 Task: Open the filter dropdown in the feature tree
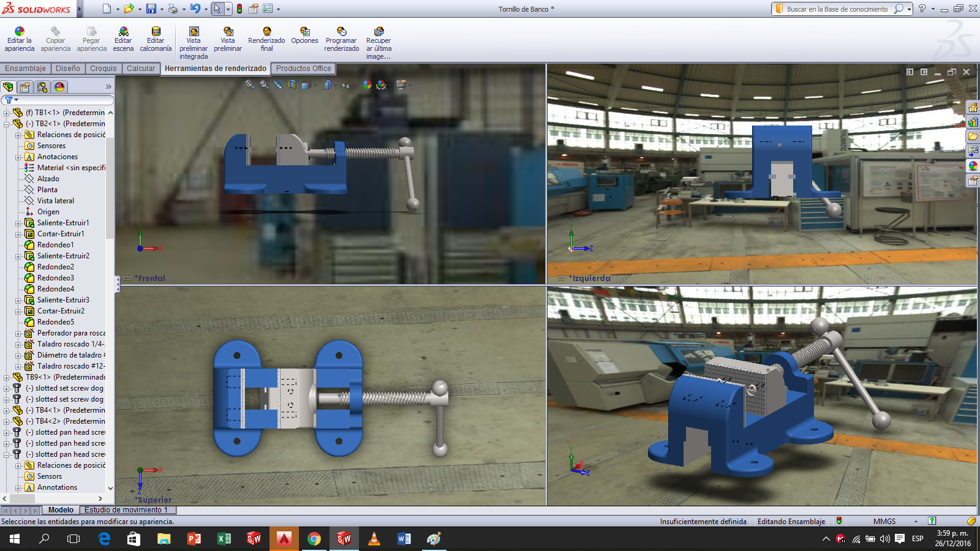pyautogui.click(x=16, y=100)
